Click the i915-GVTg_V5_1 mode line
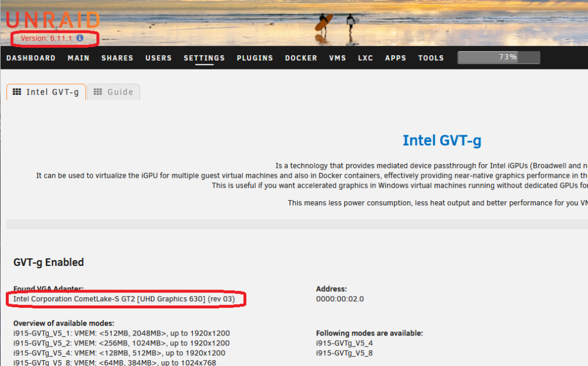 pos(122,333)
